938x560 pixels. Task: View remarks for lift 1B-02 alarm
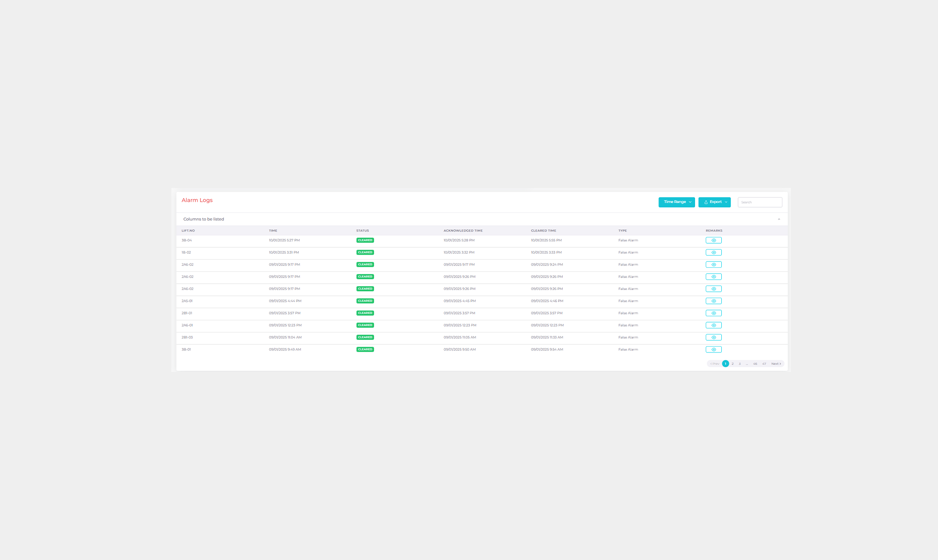(x=713, y=253)
